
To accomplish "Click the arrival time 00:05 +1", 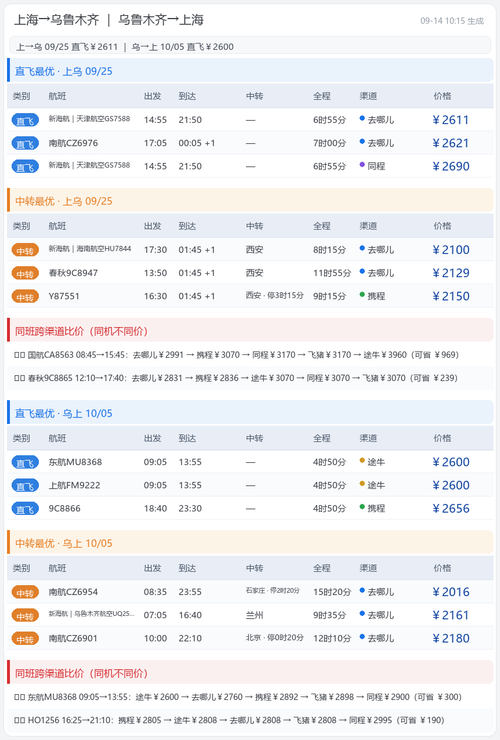I will point(196,143).
